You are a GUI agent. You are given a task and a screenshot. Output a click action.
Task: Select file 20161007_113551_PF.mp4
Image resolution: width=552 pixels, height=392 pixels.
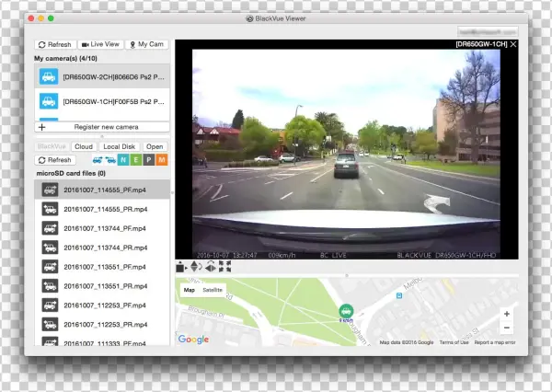click(x=102, y=267)
